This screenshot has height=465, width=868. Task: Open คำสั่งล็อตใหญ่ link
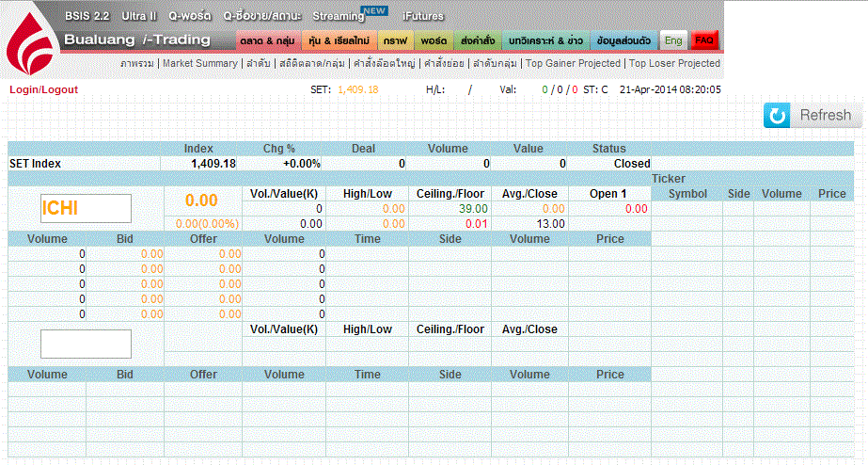click(385, 63)
